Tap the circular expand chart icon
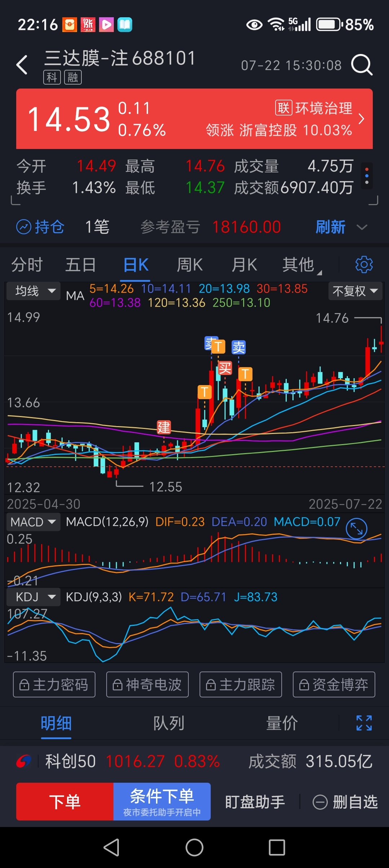Screen dimensions: 389x868 356,529
